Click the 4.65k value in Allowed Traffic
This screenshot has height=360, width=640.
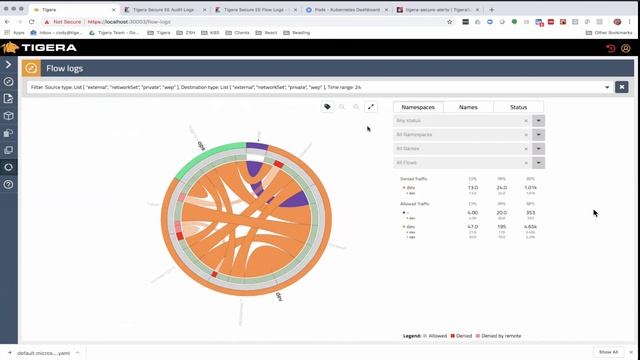[530, 227]
